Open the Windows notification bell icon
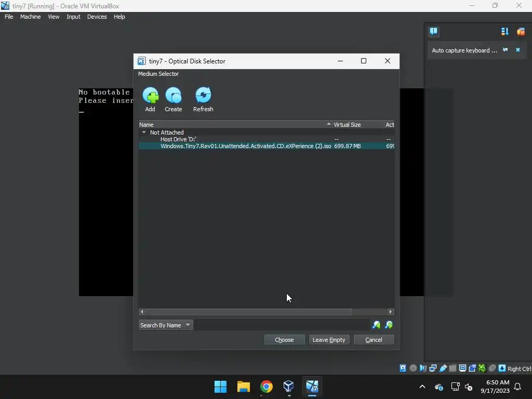Image resolution: width=532 pixels, height=399 pixels. point(518,387)
